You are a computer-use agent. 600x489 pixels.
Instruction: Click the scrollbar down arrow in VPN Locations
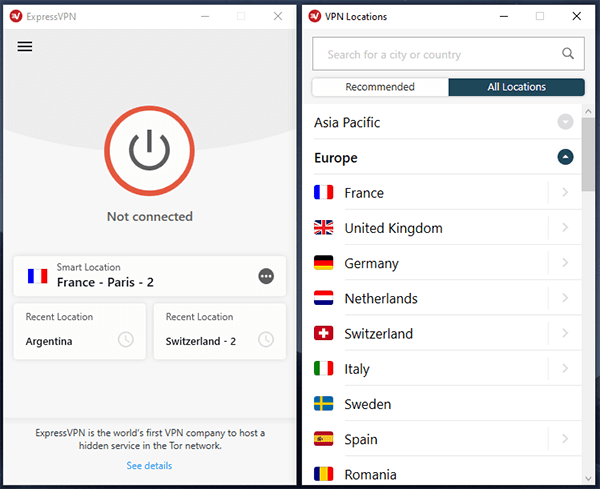(588, 478)
